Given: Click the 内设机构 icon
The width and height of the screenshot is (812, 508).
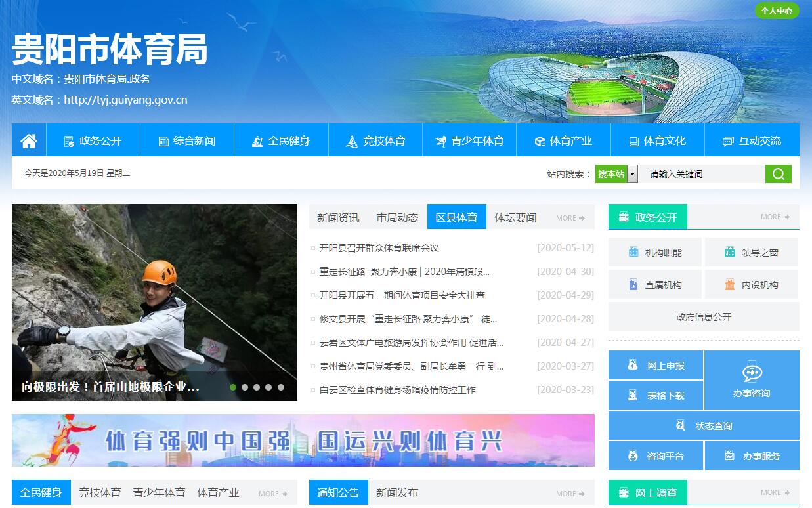Looking at the screenshot, I should pos(730,285).
